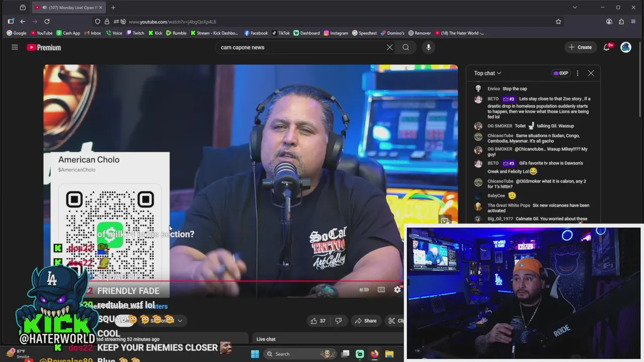
Task: View site security padlock info
Action: click(107, 22)
